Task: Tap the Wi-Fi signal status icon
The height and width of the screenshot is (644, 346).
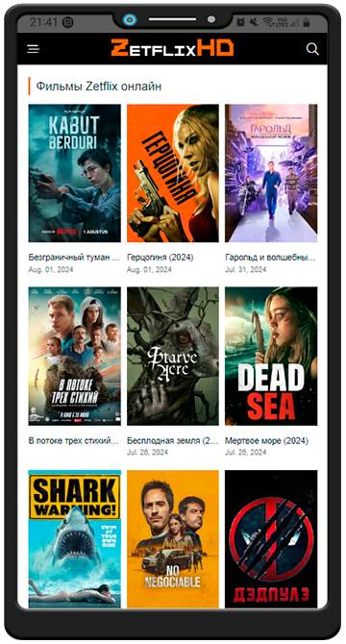Action: click(268, 22)
